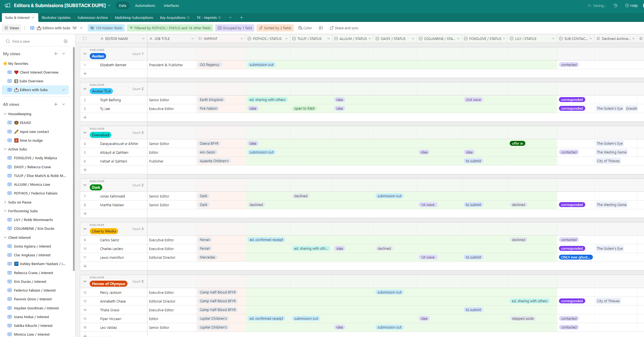Open the Submission Archive table tab
This screenshot has height=337, width=644.
92,18
